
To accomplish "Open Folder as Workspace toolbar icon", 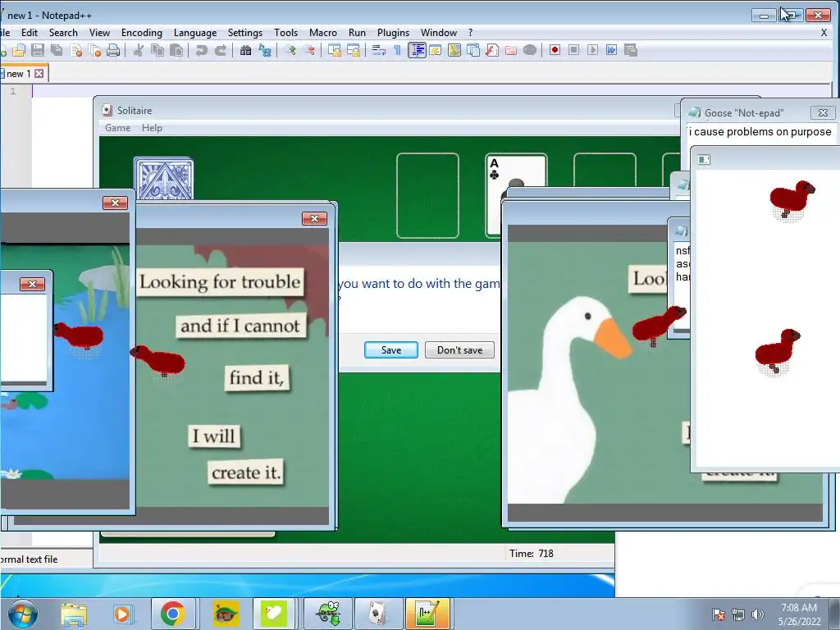I will [x=511, y=50].
